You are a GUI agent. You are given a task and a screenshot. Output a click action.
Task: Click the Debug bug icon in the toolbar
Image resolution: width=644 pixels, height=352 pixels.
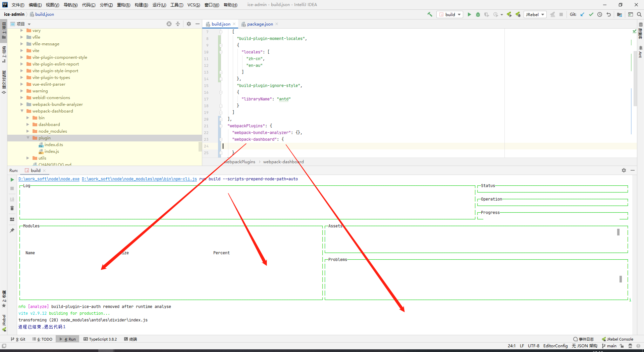[x=478, y=14]
